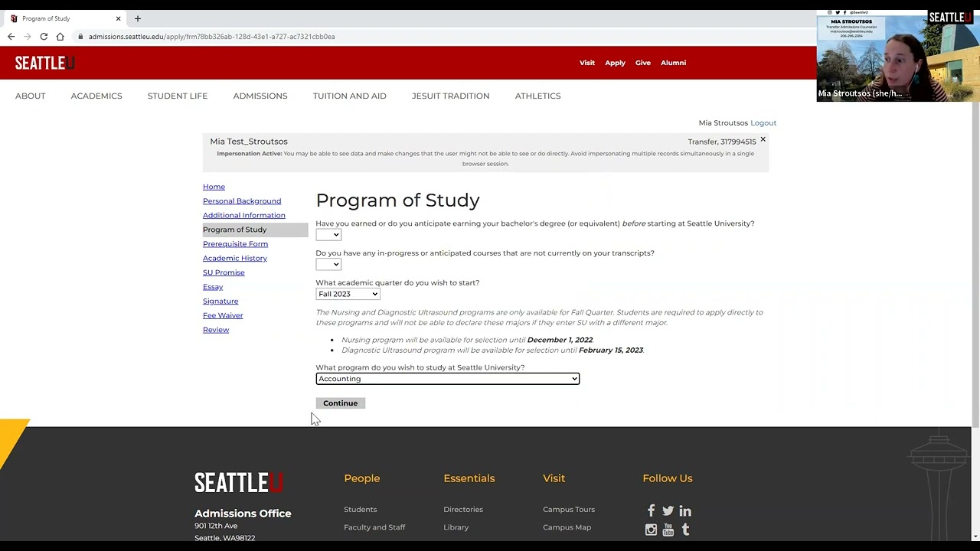Reload the page with refresh icon
This screenshot has width=980, height=551.
(44, 36)
